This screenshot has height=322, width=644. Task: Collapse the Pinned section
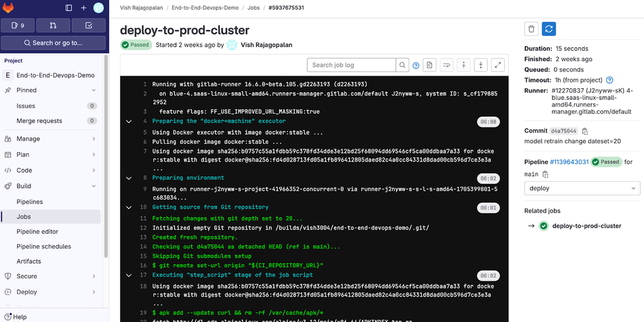click(x=51, y=90)
